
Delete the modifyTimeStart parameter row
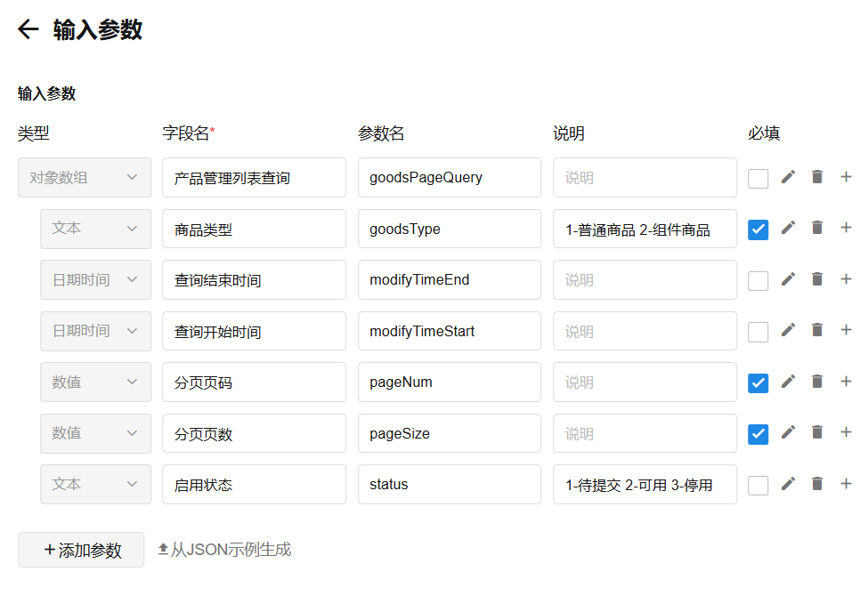[817, 330]
